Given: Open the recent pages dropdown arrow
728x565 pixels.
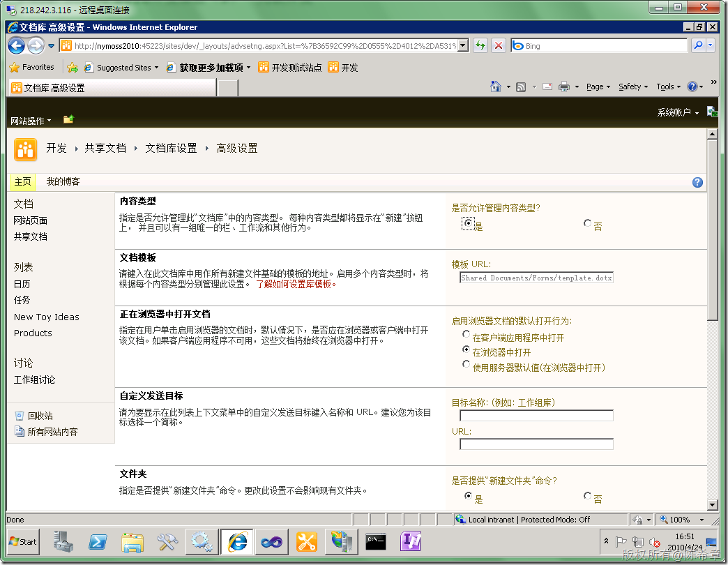Looking at the screenshot, I should pos(51,46).
